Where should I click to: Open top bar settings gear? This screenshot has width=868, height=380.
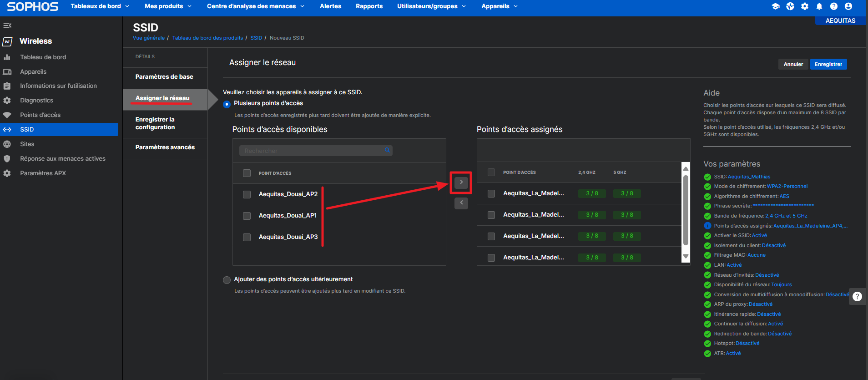805,6
